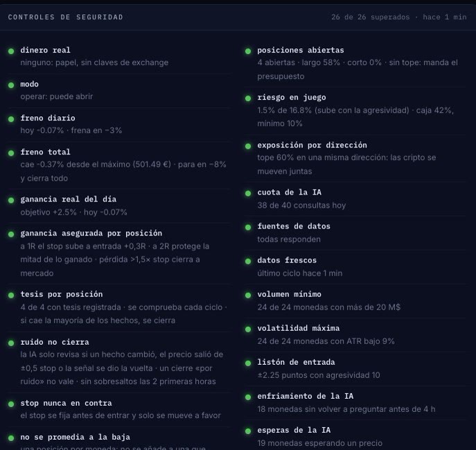Select the 'modo' check title

point(29,84)
